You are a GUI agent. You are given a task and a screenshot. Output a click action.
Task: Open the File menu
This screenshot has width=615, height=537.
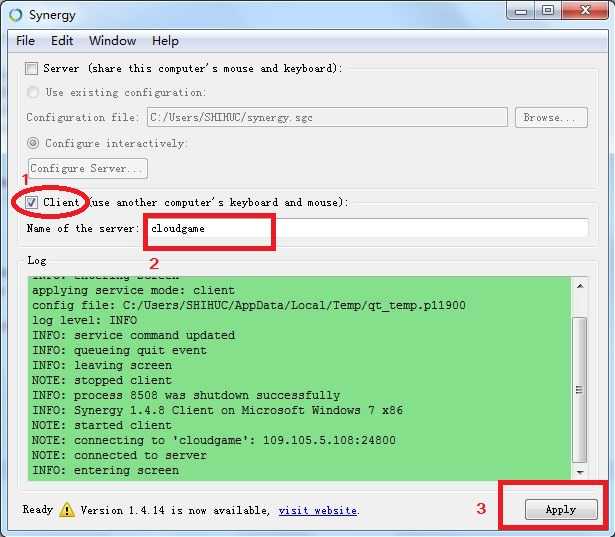point(25,41)
